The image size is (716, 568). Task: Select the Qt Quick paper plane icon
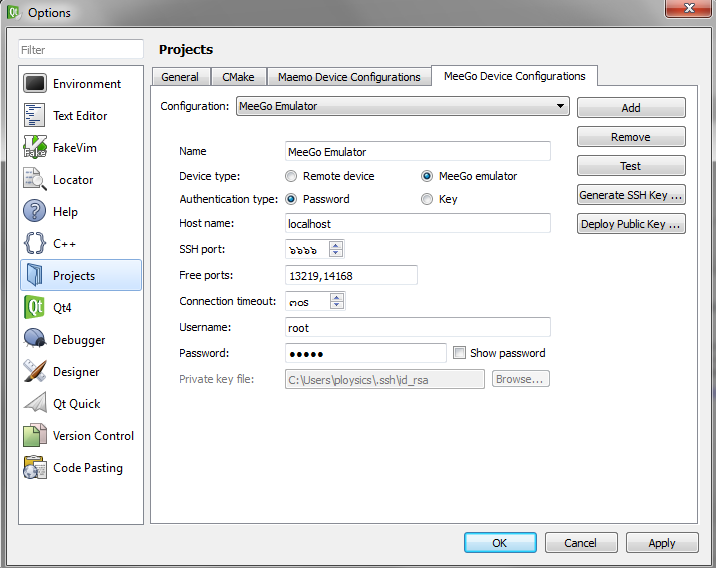click(35, 403)
